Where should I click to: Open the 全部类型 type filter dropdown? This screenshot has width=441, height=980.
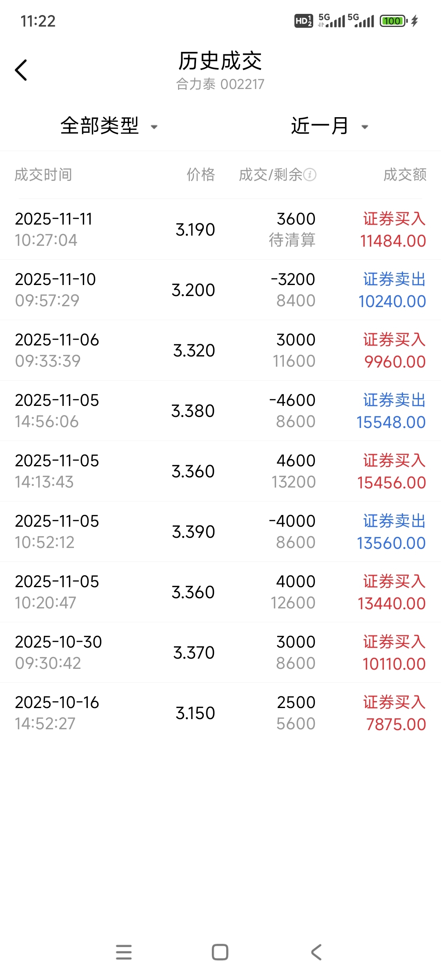[100, 126]
